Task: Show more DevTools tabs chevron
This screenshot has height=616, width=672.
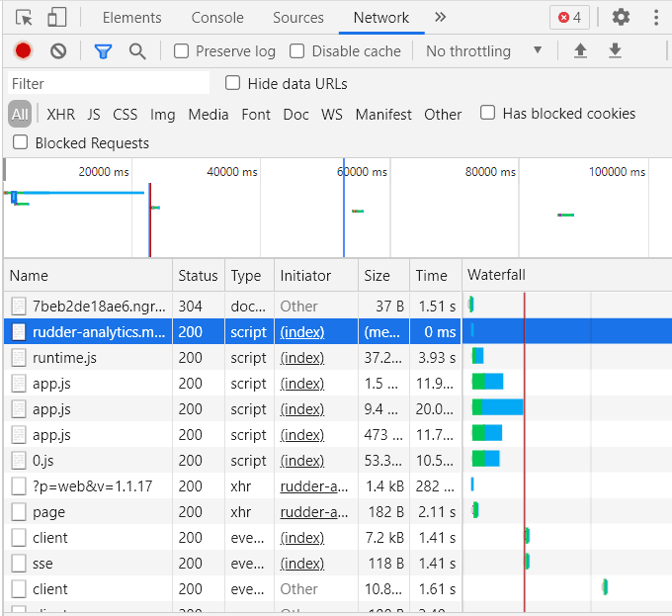Action: pyautogui.click(x=440, y=17)
